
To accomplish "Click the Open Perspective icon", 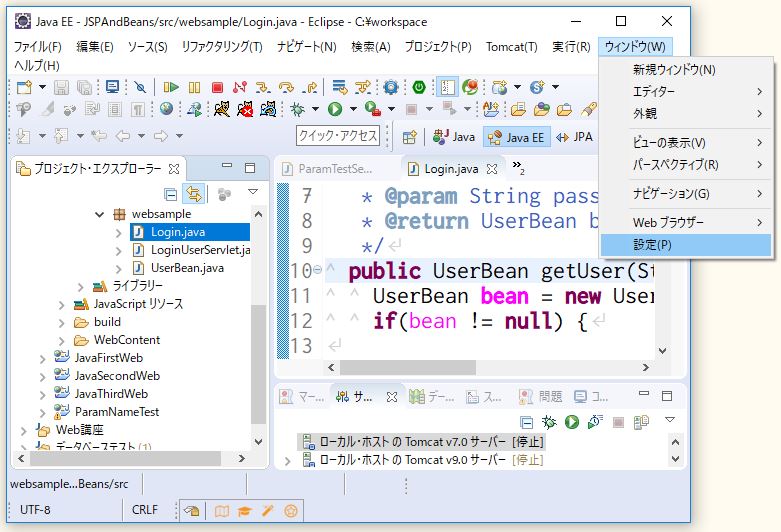I will click(409, 137).
